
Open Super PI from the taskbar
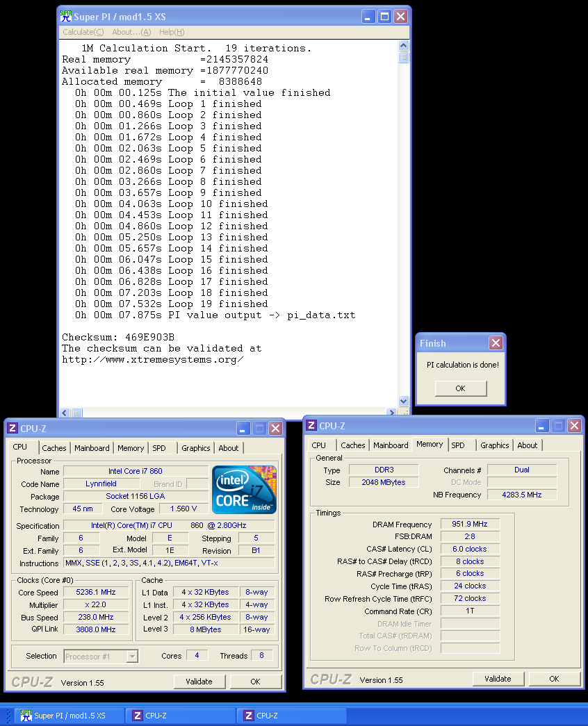click(70, 716)
